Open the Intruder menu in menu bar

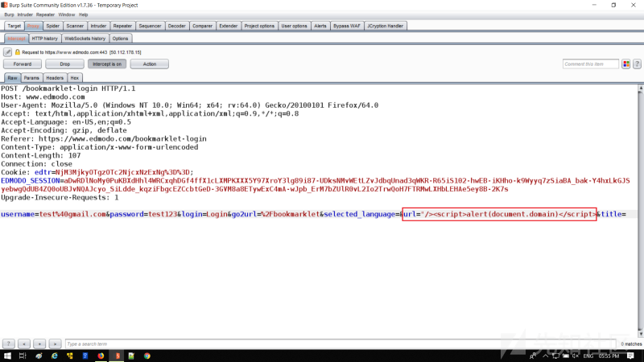[x=25, y=14]
